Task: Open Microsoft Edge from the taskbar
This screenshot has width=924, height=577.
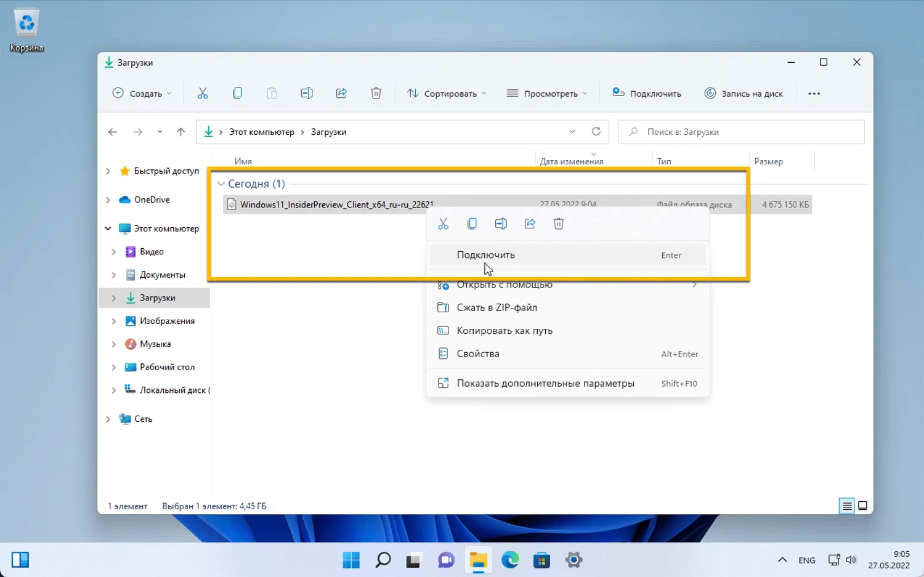Action: (510, 560)
